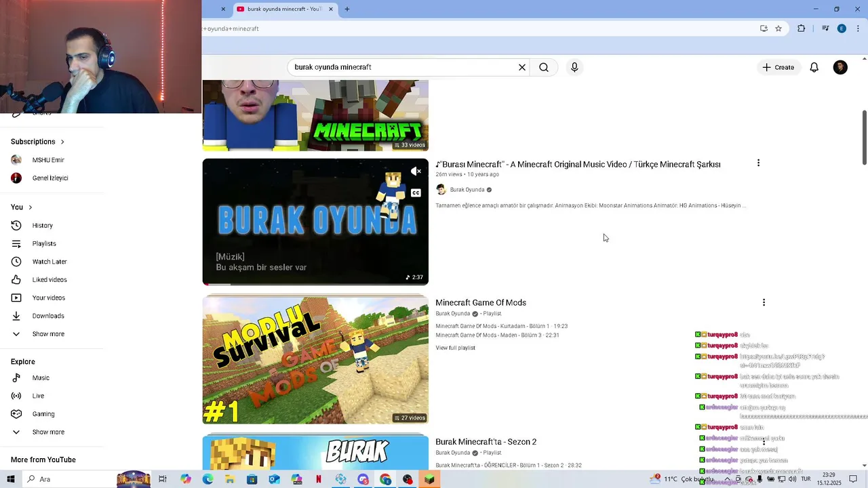Click install/cast icon in address bar

click(x=764, y=28)
